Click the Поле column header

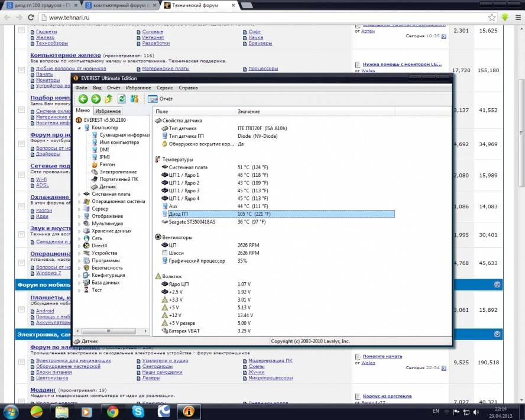coord(162,111)
